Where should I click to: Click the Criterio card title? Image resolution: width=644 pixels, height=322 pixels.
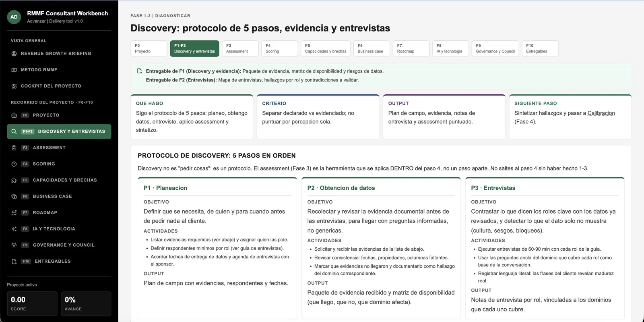point(274,104)
